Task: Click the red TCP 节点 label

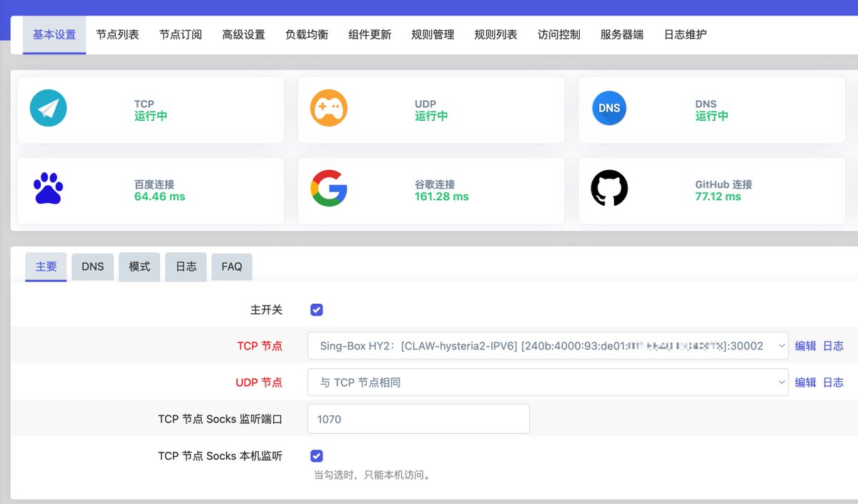Action: [260, 346]
